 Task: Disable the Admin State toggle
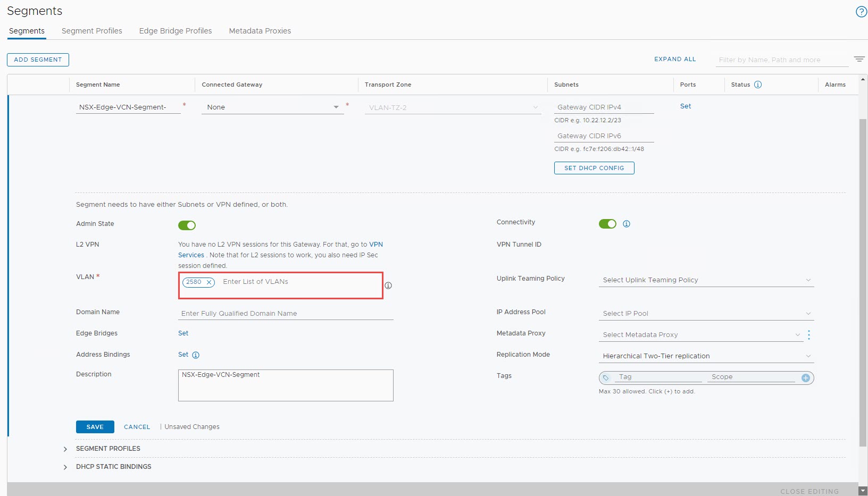187,225
